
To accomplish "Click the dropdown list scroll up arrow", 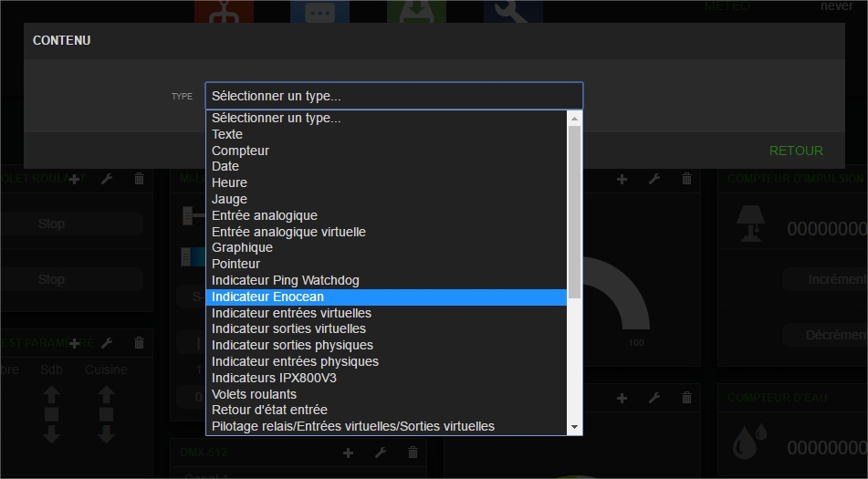I will [574, 118].
